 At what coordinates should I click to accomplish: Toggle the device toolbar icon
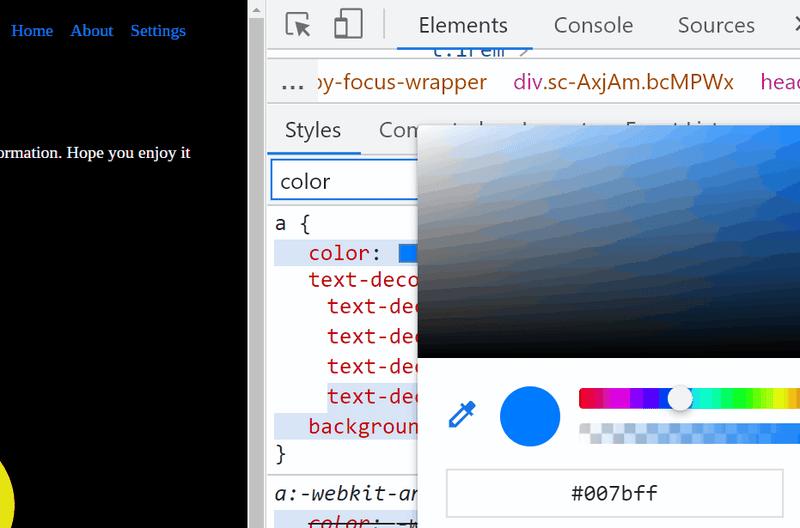pos(348,25)
